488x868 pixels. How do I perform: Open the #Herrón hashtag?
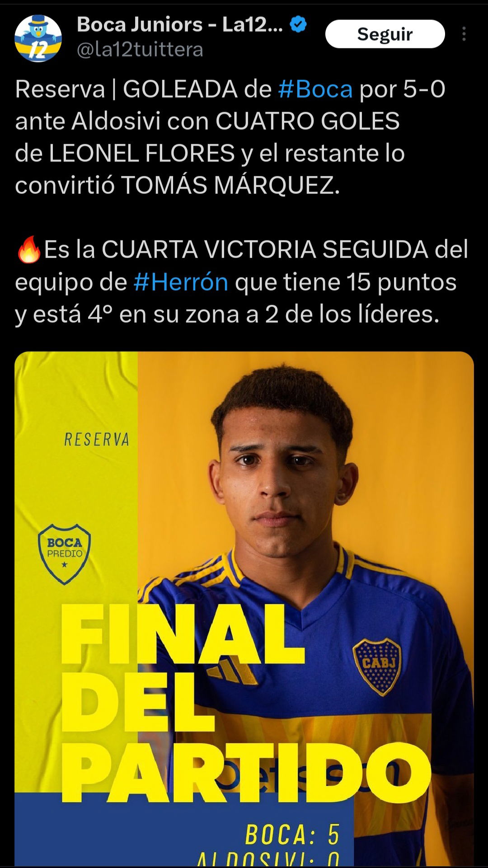tap(181, 282)
